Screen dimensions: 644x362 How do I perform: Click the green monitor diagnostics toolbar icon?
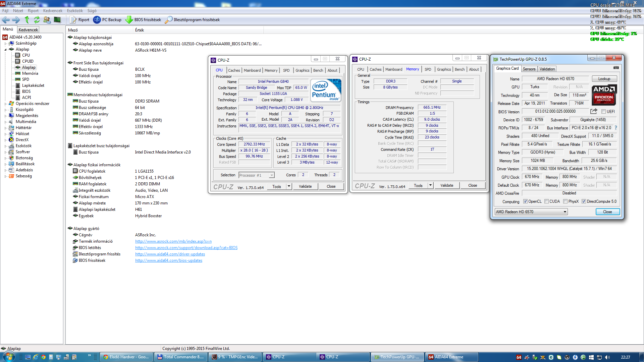pyautogui.click(x=57, y=20)
